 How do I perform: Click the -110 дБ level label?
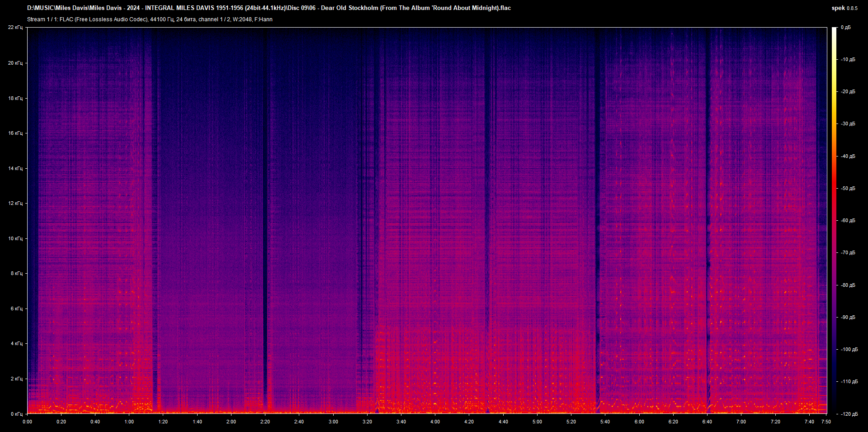[x=849, y=382]
